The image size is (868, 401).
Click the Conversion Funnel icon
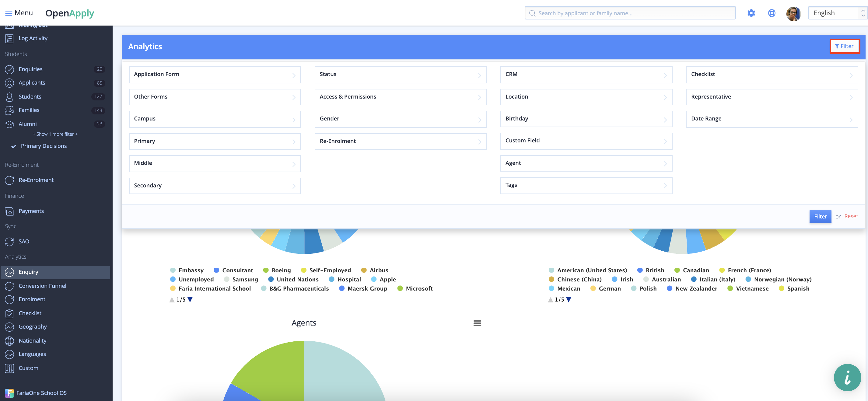pyautogui.click(x=9, y=286)
